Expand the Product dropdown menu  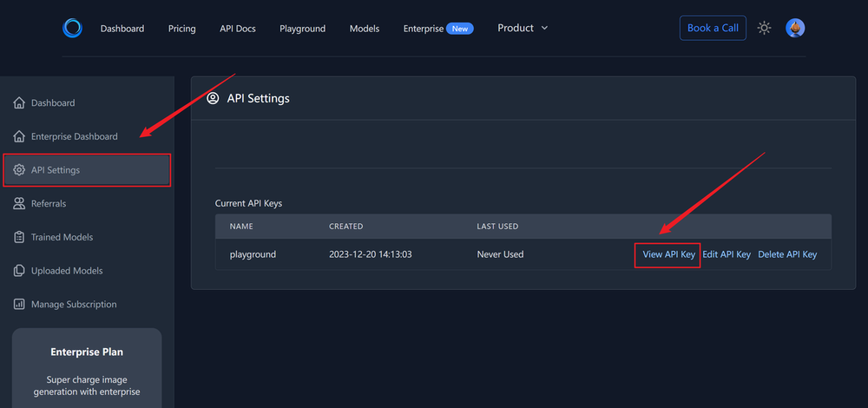pyautogui.click(x=523, y=28)
